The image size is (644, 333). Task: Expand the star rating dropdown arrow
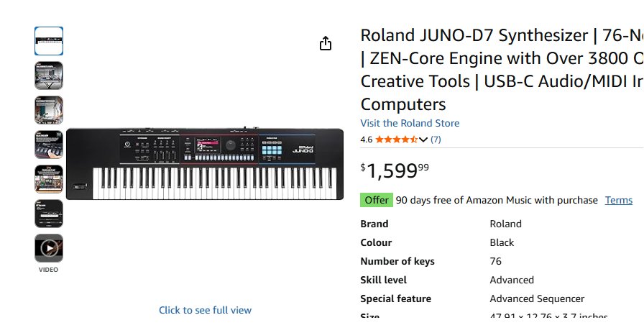click(x=423, y=140)
